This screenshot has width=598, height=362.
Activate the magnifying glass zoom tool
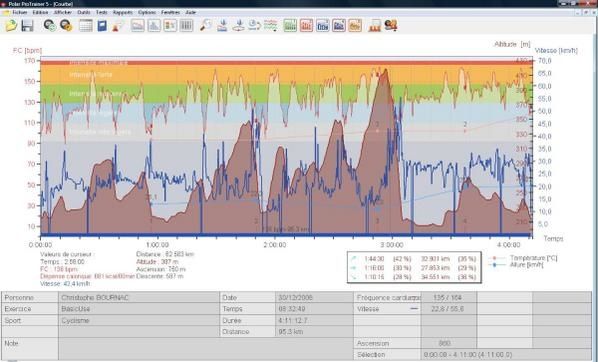click(206, 26)
